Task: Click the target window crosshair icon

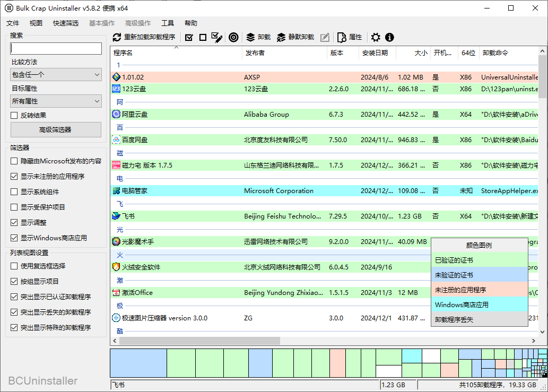Action: (x=233, y=37)
